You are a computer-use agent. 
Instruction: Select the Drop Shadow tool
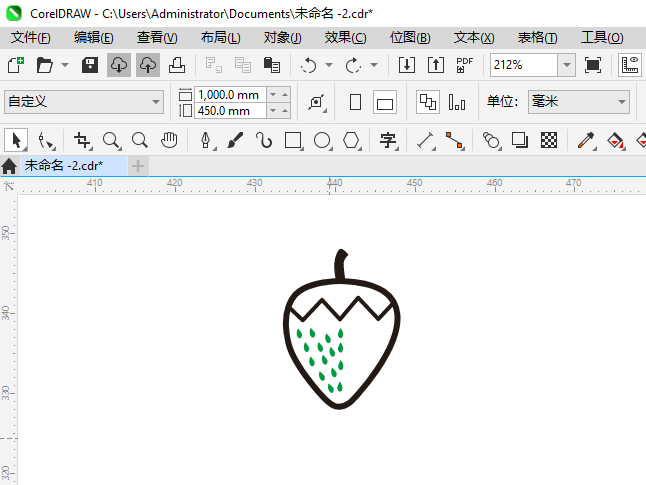point(520,141)
